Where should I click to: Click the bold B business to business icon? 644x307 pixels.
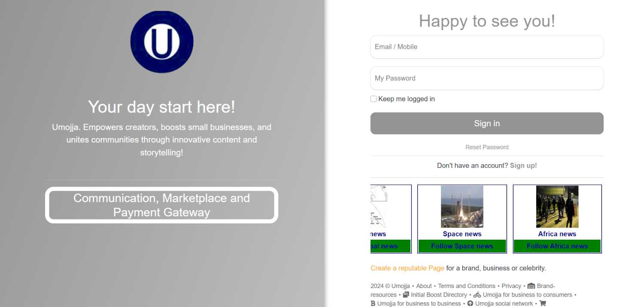tap(373, 304)
